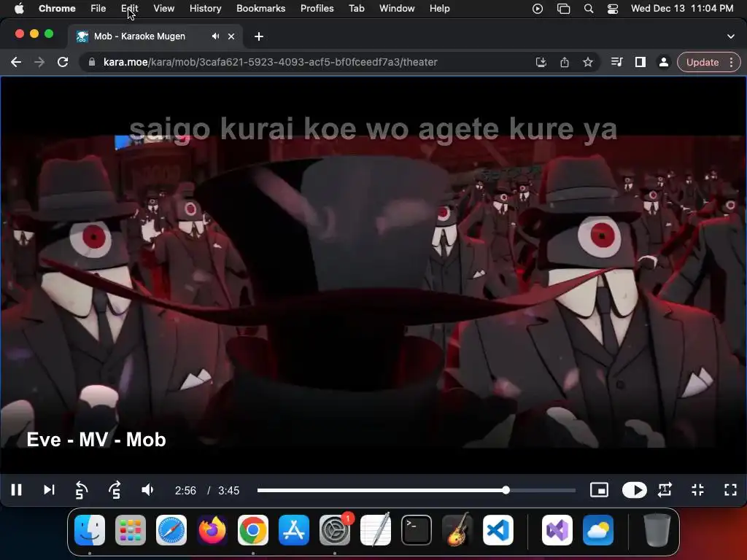Mute audio on the Mob tab
The height and width of the screenshot is (560, 747).
pos(216,36)
